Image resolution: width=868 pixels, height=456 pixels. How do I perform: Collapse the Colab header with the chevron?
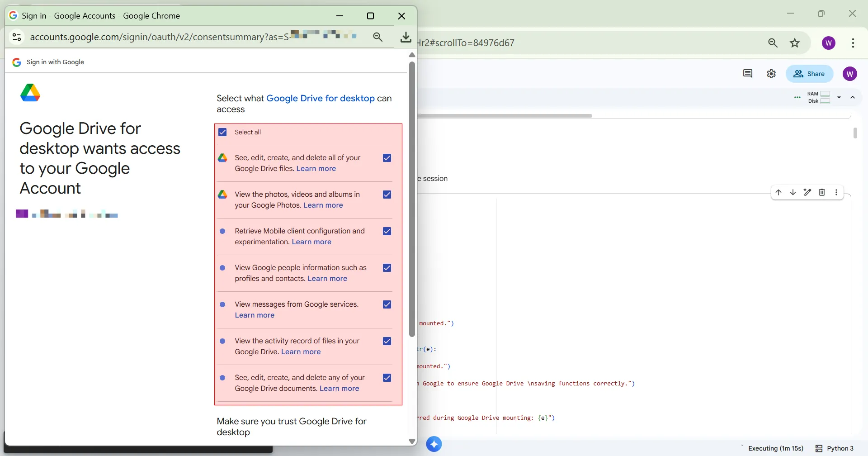pos(853,97)
